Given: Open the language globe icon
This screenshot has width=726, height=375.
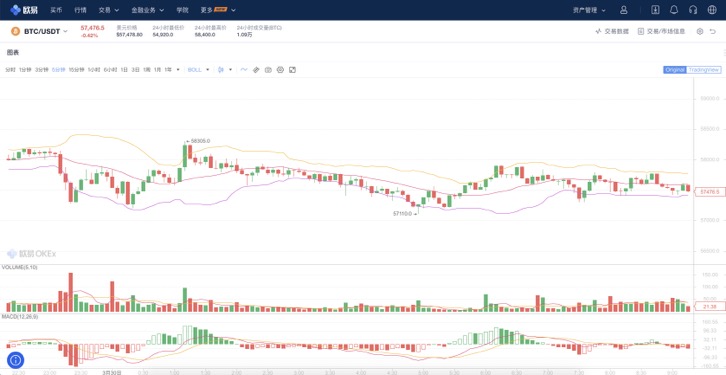Looking at the screenshot, I should click(712, 10).
